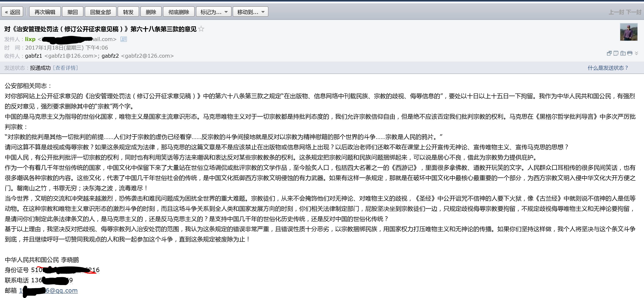Open 查看详情 to view delivery details
This screenshot has width=644, height=298.
(x=65, y=68)
